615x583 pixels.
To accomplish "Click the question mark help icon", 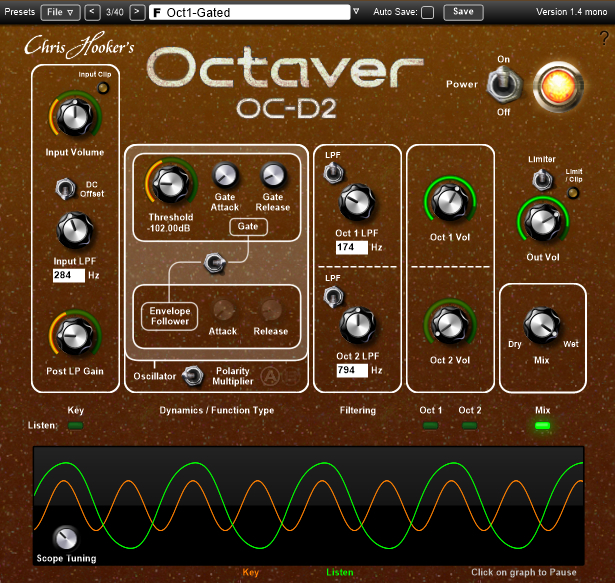I will [x=604, y=38].
